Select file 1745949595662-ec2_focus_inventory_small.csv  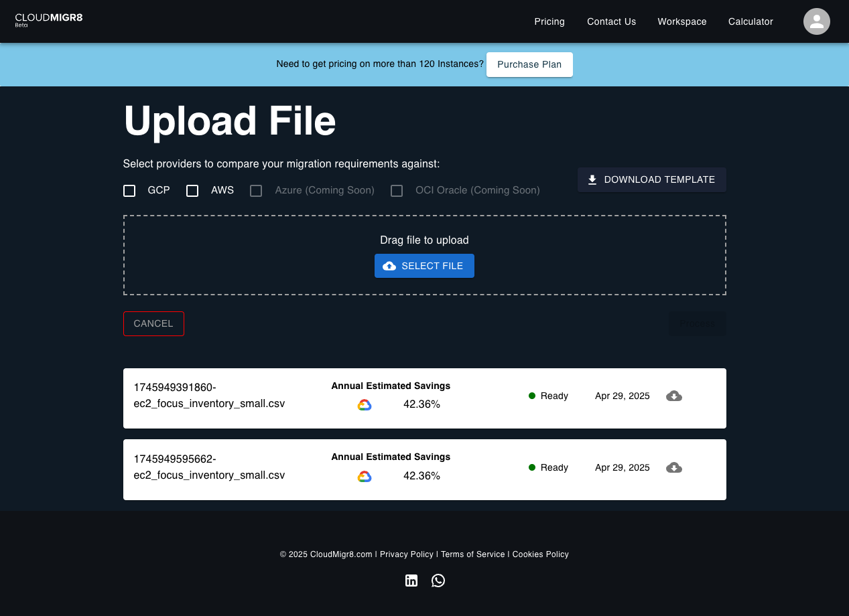pyautogui.click(x=209, y=467)
